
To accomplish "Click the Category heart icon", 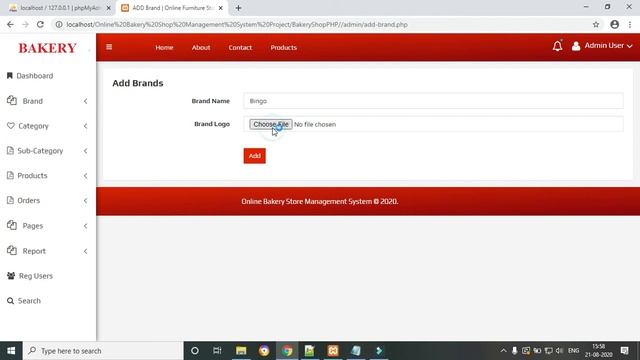I will (x=11, y=126).
